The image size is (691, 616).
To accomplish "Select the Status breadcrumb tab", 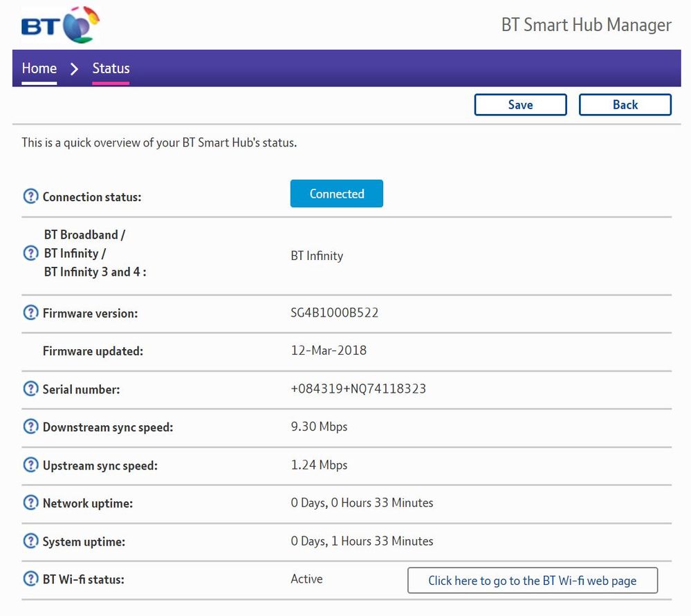I will tap(111, 68).
